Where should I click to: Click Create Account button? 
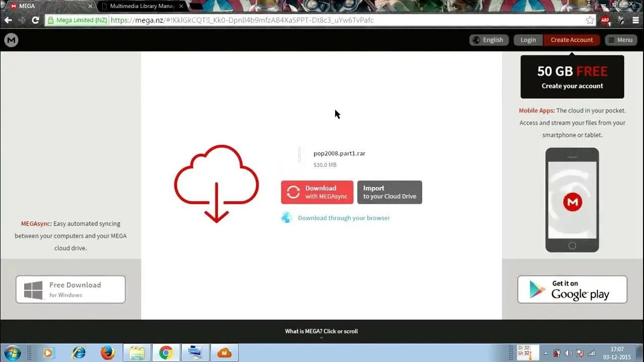[572, 40]
